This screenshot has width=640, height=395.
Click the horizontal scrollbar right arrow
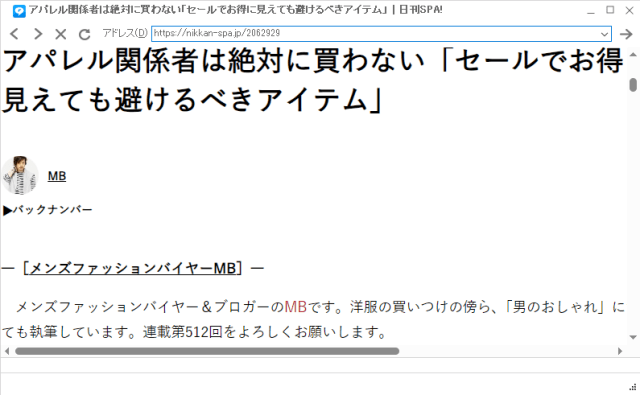620,351
